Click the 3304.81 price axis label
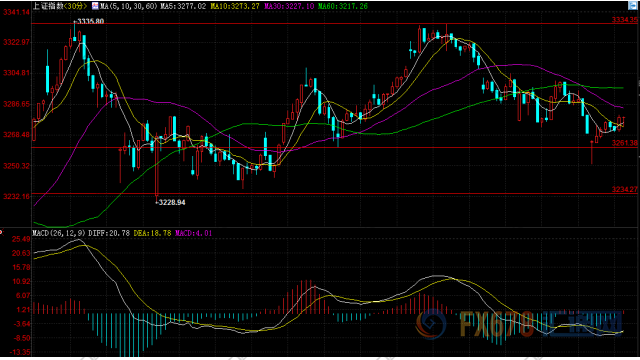Screen dimensions: 640x360 pos(16,73)
